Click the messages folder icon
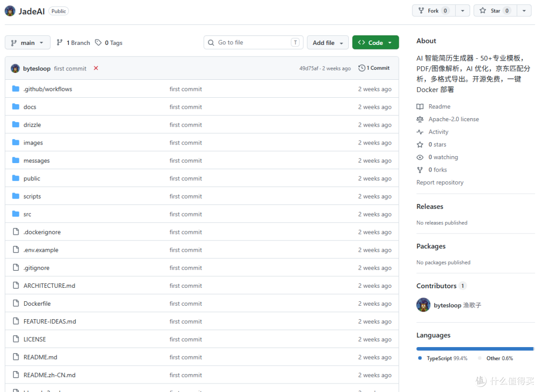 15,160
